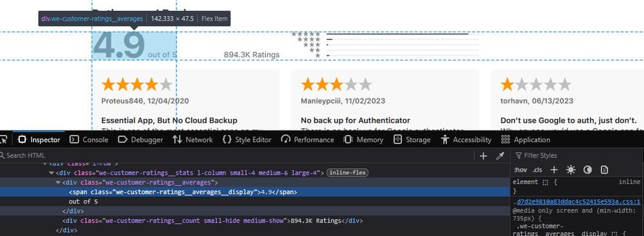Open the Application tab
644x236 pixels.
526,140
